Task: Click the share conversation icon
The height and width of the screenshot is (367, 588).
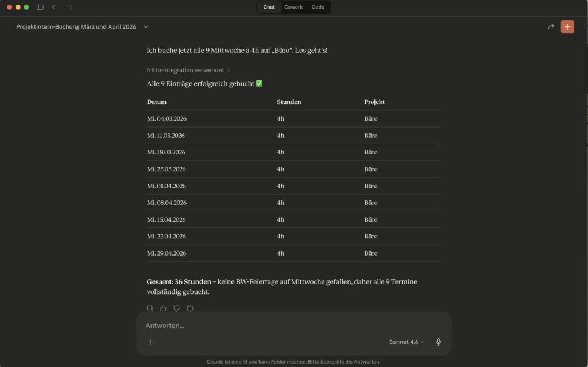Action: pyautogui.click(x=551, y=27)
